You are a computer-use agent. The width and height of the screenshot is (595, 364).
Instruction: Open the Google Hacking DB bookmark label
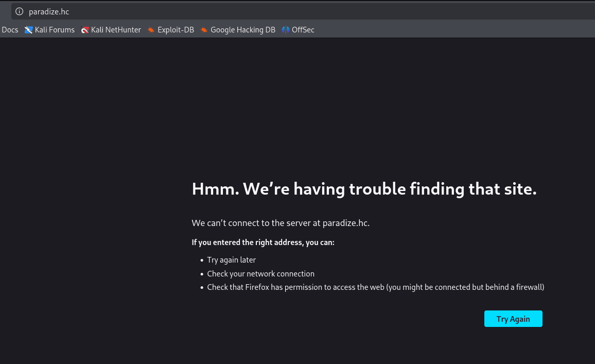[242, 30]
